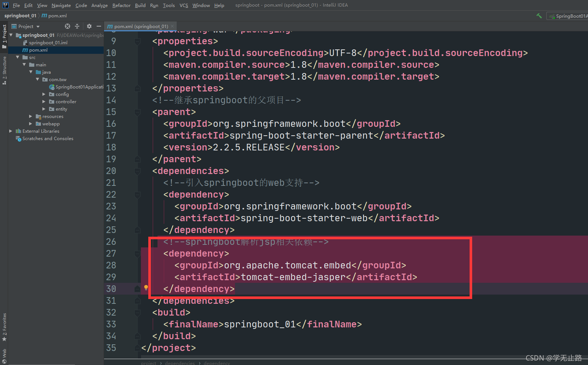Open the Refactor menu
Screen dimensions: 588x365
pos(121,5)
